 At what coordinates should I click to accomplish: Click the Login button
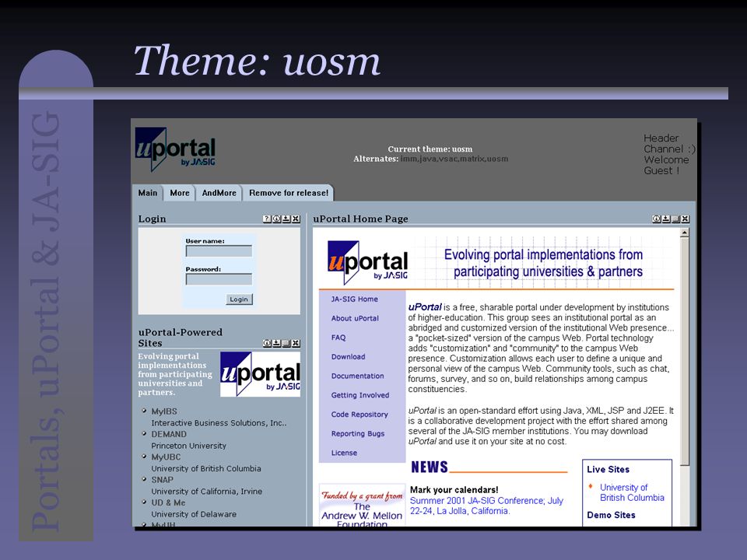click(239, 299)
